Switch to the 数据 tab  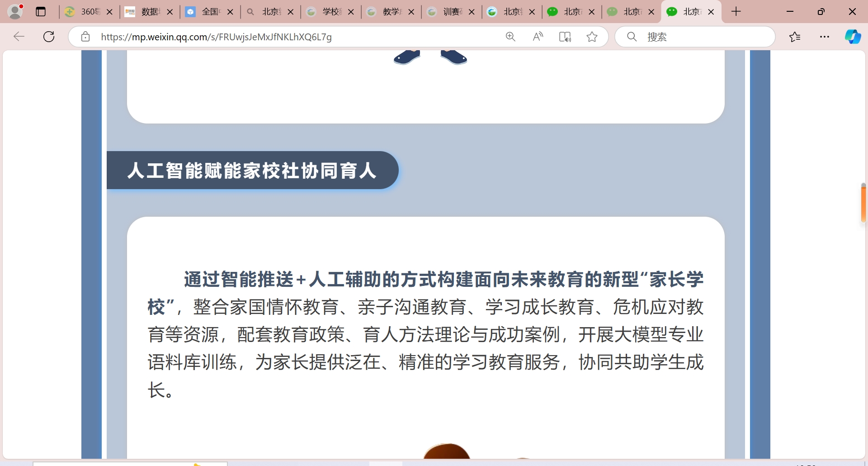click(144, 12)
